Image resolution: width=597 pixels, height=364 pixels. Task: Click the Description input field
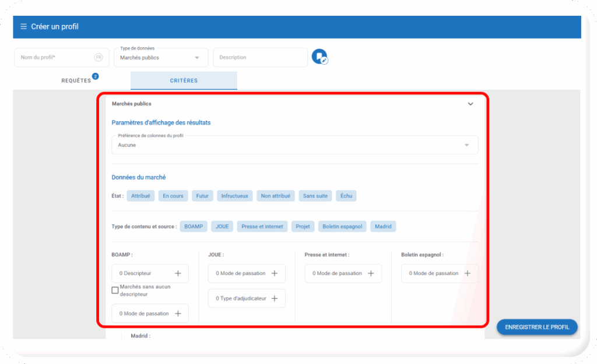click(260, 58)
